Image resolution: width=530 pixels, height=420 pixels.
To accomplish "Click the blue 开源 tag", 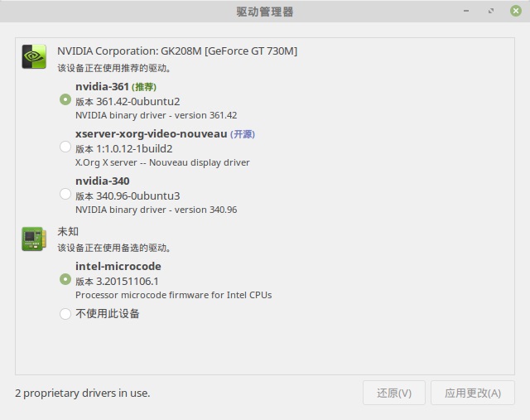I will pos(243,134).
